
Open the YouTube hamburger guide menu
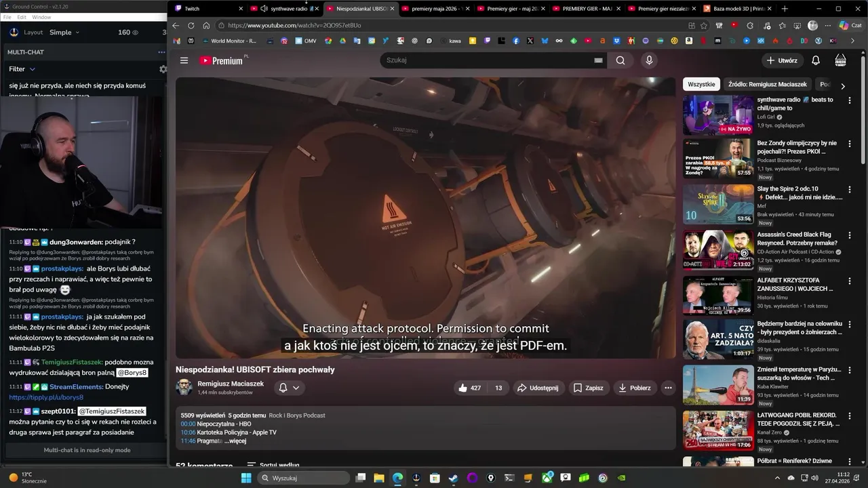(184, 60)
